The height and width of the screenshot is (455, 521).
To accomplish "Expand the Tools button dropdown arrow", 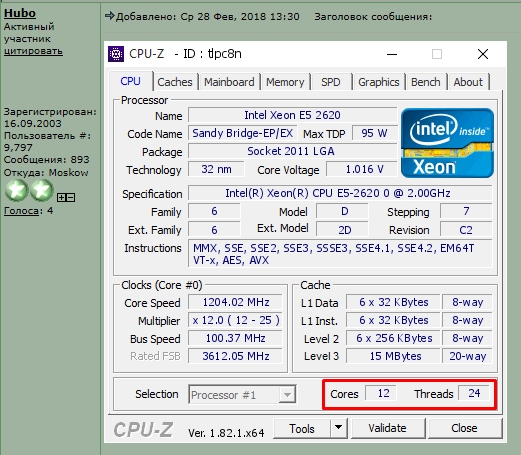I will click(x=338, y=428).
